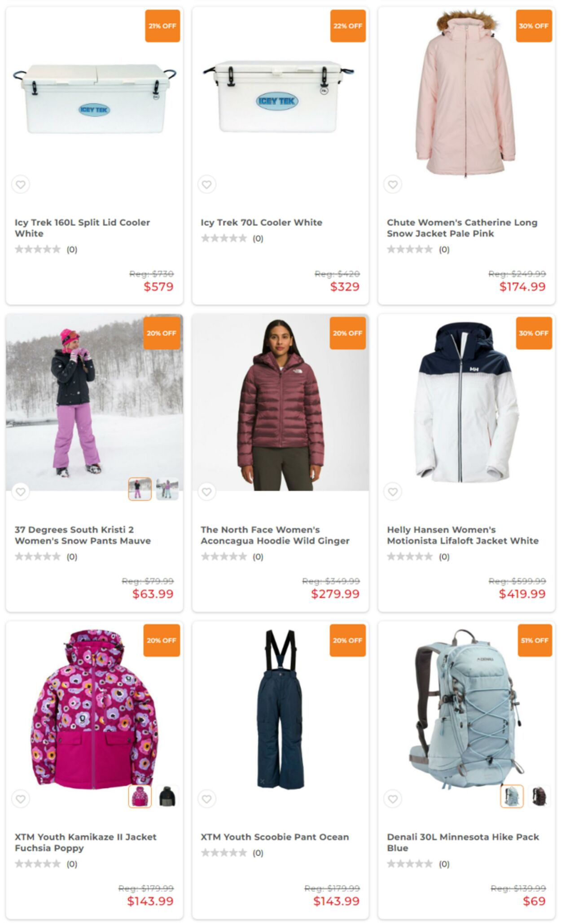Click the pink Chute snow jacket image
This screenshot has width=561, height=924.
(x=466, y=93)
